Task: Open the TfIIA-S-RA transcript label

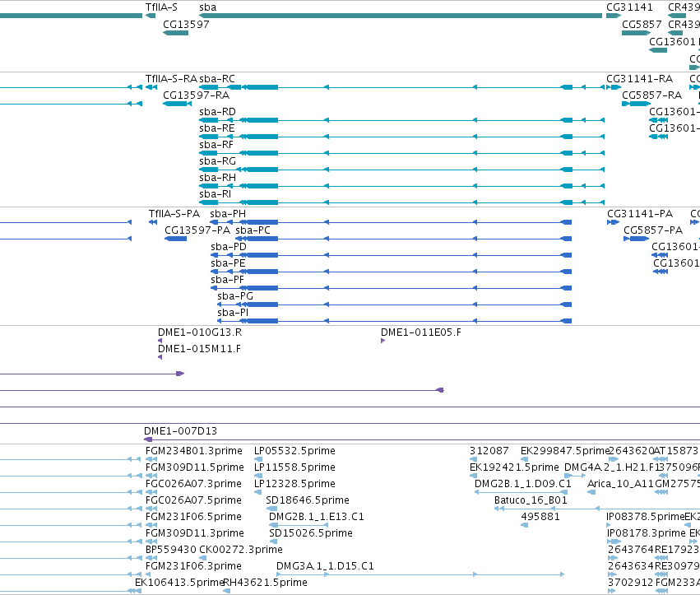Action: [171, 79]
